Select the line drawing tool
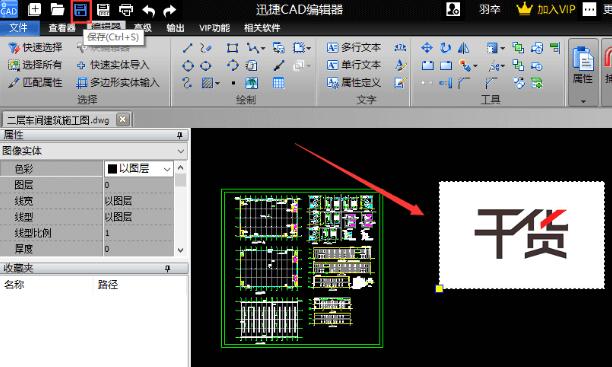 187,48
